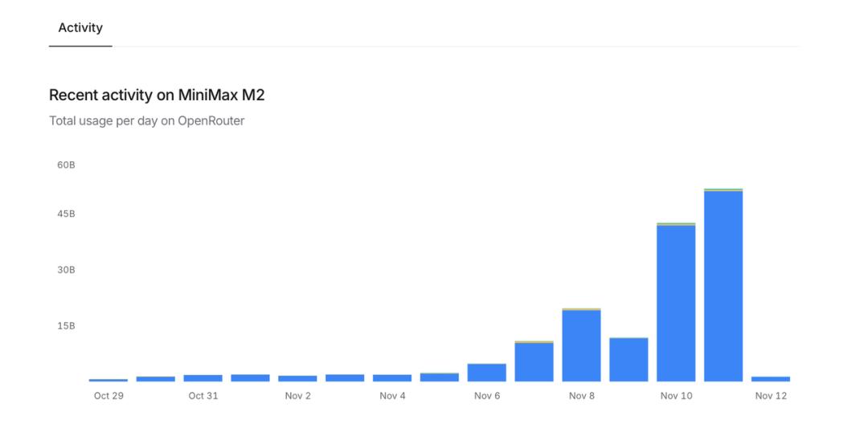Click the bar above Nov 2

click(297, 378)
